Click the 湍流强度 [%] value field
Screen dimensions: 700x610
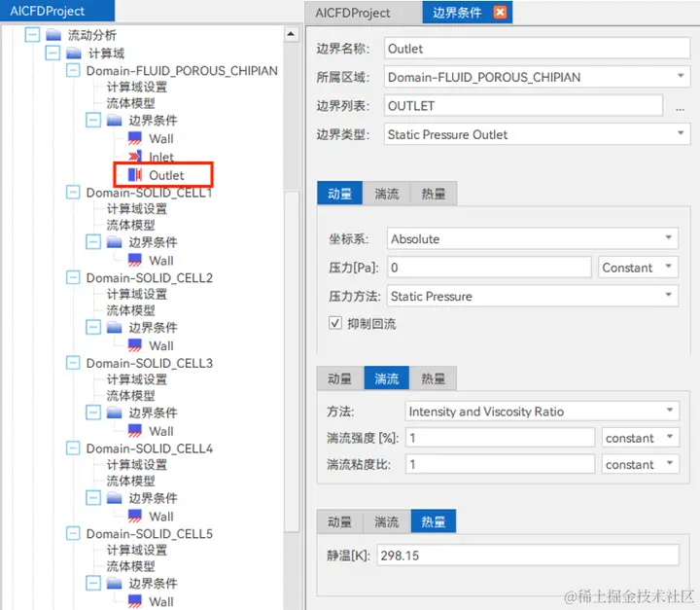500,438
